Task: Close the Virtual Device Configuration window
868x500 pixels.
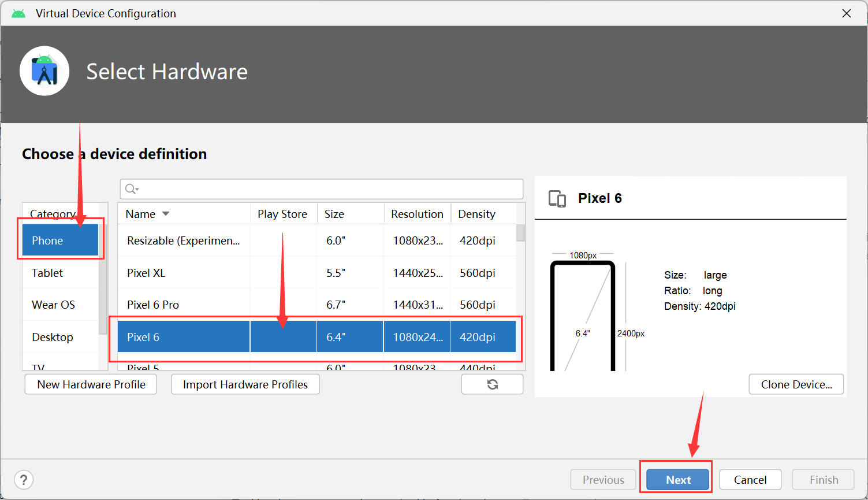Action: tap(847, 13)
